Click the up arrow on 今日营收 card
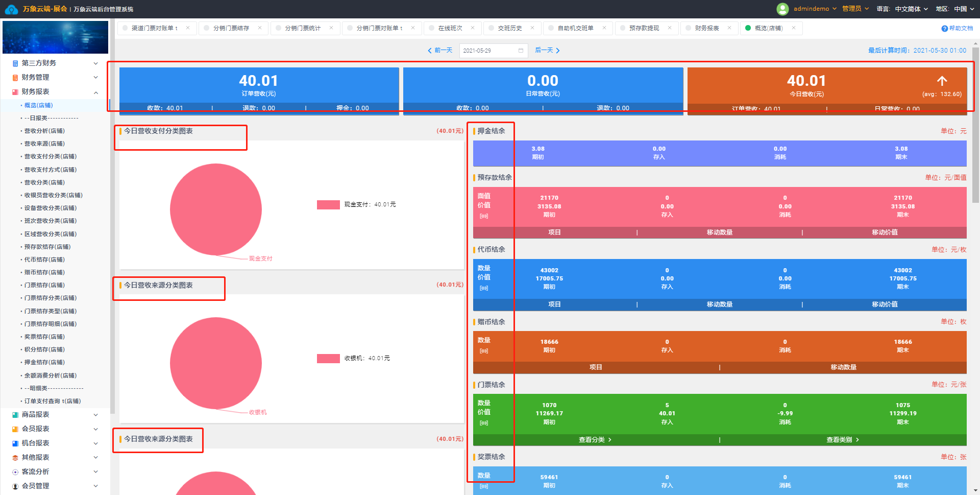The image size is (980, 495). pyautogui.click(x=942, y=81)
